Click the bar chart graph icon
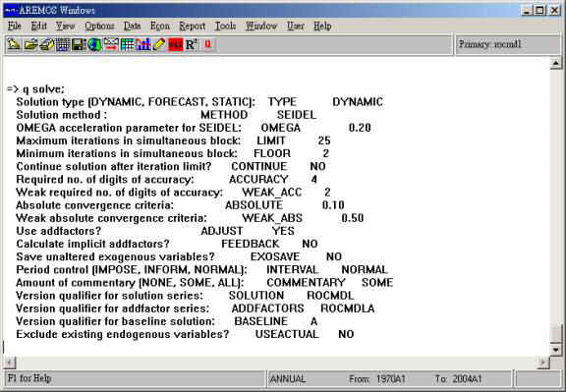566x392 pixels. (x=142, y=44)
